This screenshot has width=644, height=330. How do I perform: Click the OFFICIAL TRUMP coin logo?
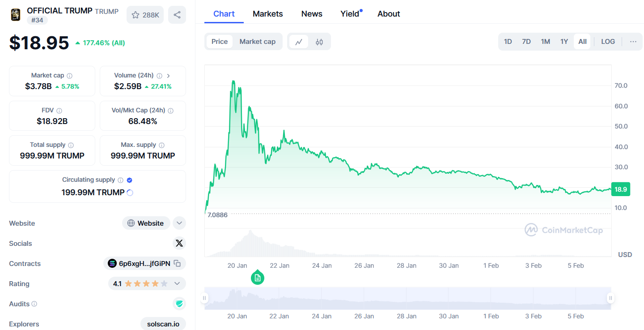pyautogui.click(x=16, y=15)
